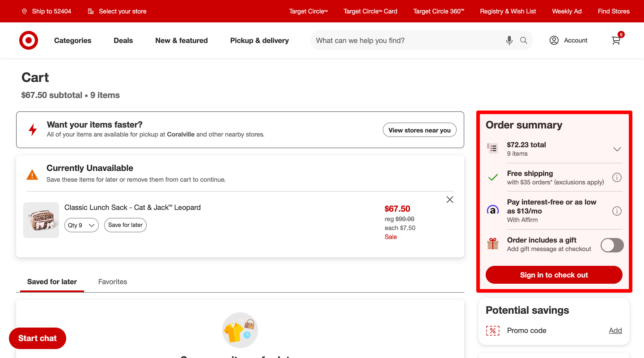Viewport: 644px width, 358px height.
Task: Expand the $72.23 total chevron
Action: click(x=617, y=149)
